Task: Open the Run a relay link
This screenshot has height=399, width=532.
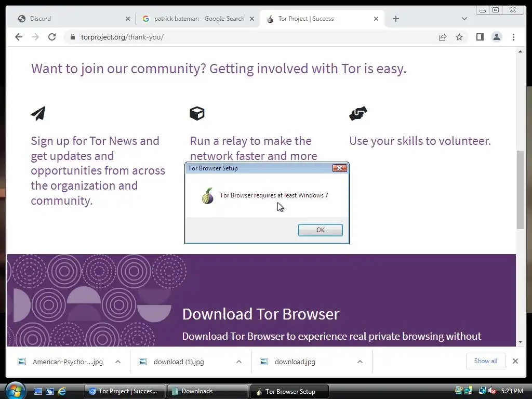Action: (x=254, y=148)
